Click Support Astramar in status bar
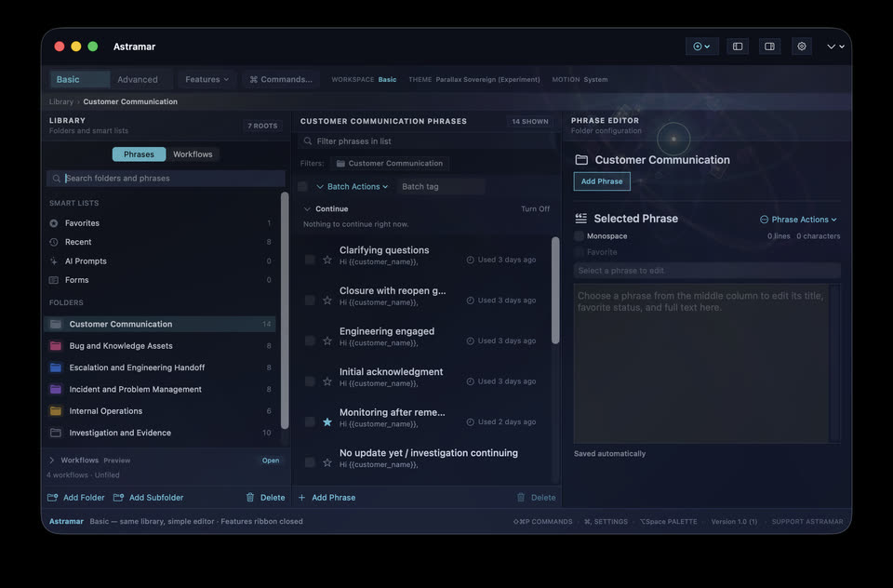The width and height of the screenshot is (893, 588). pos(807,521)
